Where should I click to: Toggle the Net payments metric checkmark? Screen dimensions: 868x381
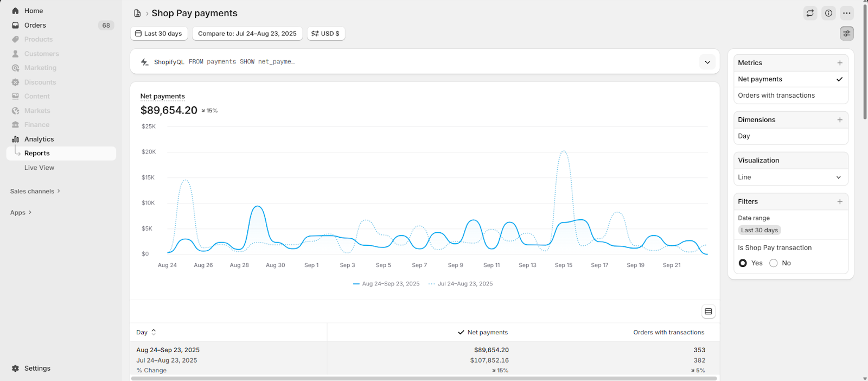[839, 79]
